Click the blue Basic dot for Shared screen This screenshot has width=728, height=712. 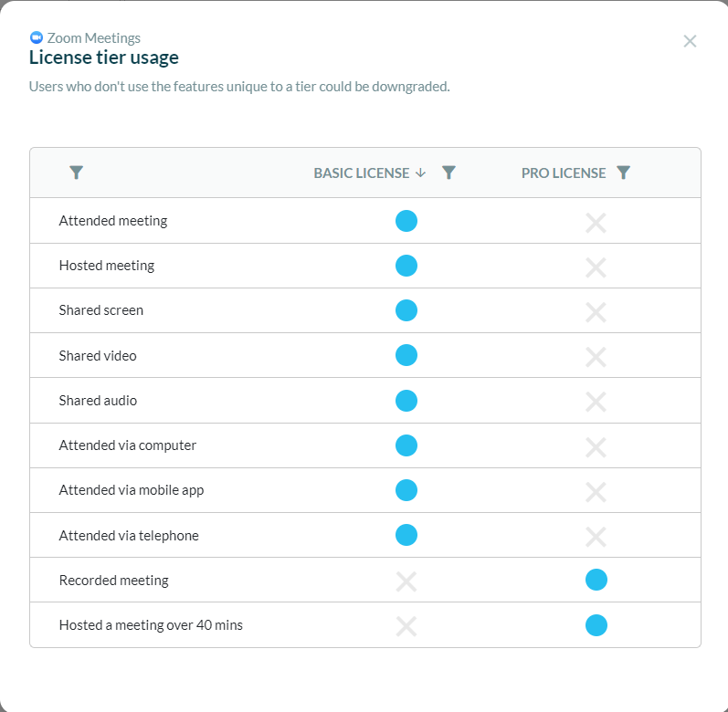tap(406, 310)
